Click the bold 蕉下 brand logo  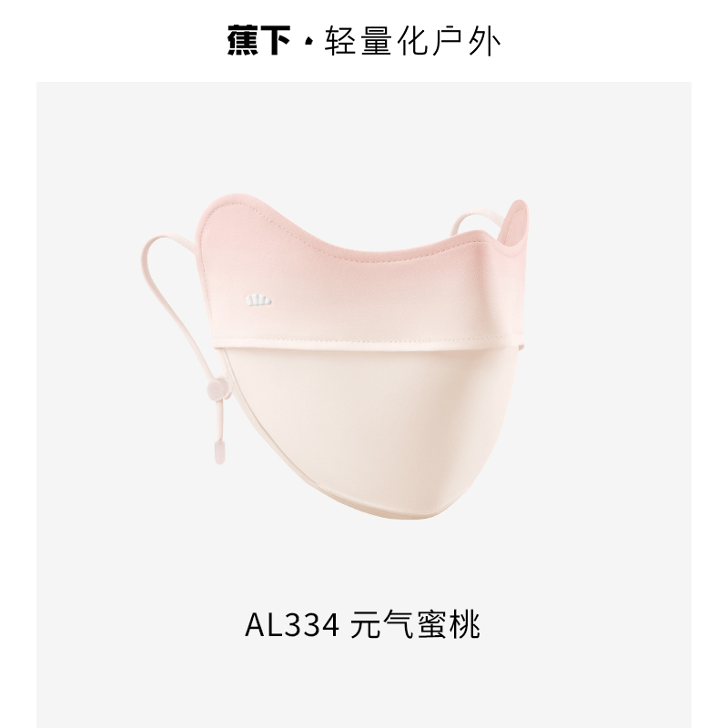tap(258, 40)
